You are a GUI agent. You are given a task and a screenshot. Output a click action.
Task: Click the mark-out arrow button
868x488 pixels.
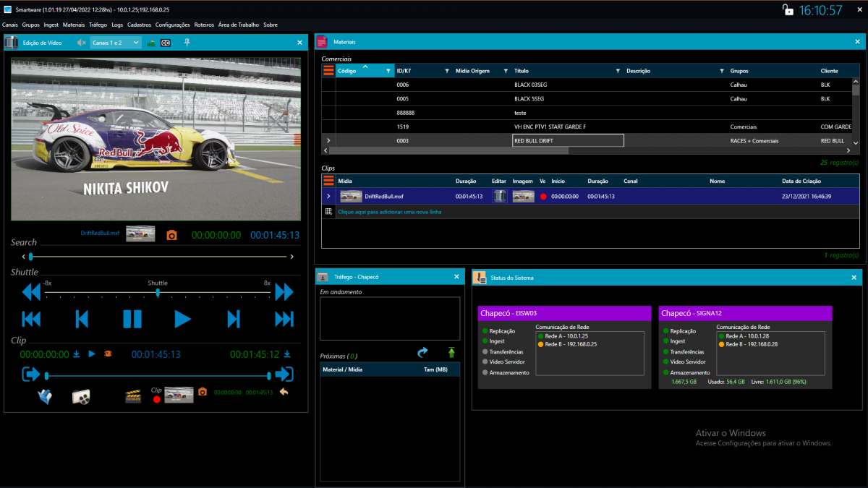(x=284, y=374)
